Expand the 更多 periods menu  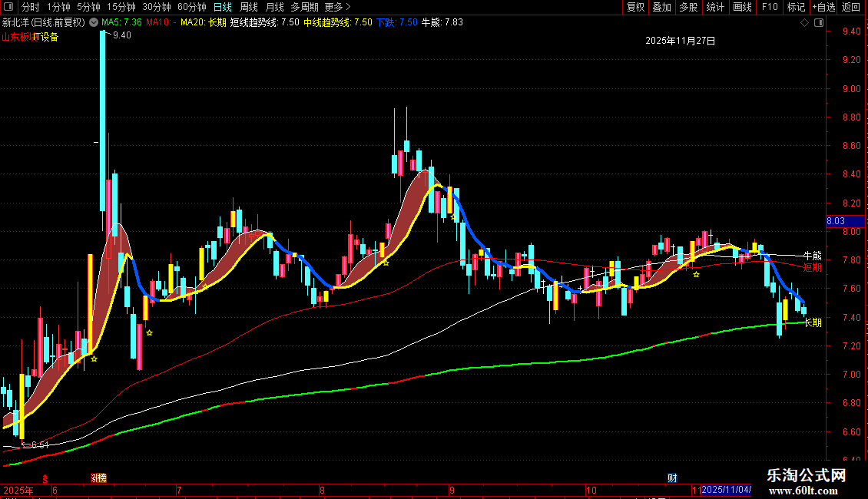coord(337,7)
